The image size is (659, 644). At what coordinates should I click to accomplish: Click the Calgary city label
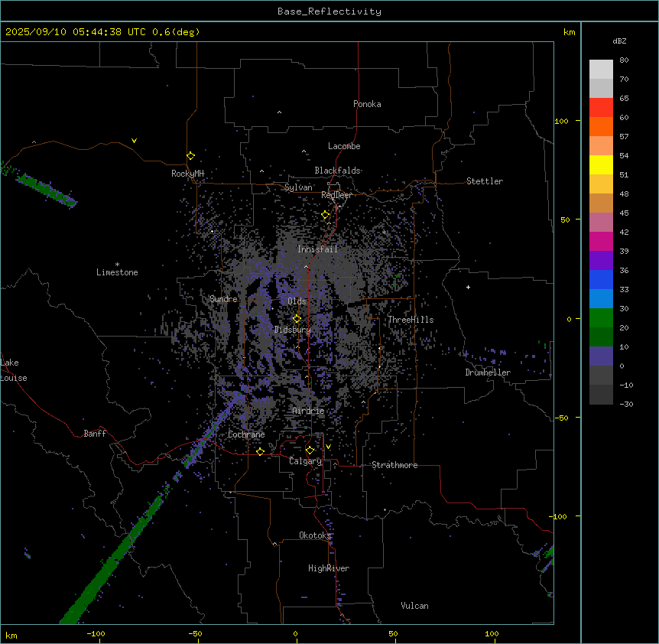[306, 461]
